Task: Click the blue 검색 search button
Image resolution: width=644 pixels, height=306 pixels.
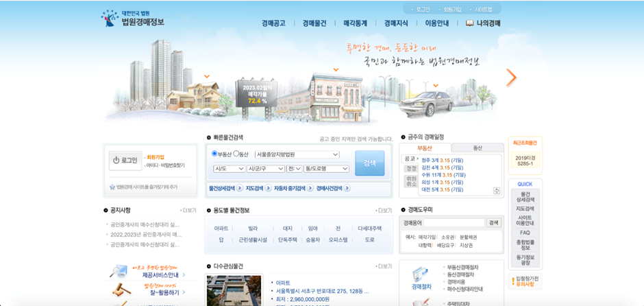Action: 370,163
